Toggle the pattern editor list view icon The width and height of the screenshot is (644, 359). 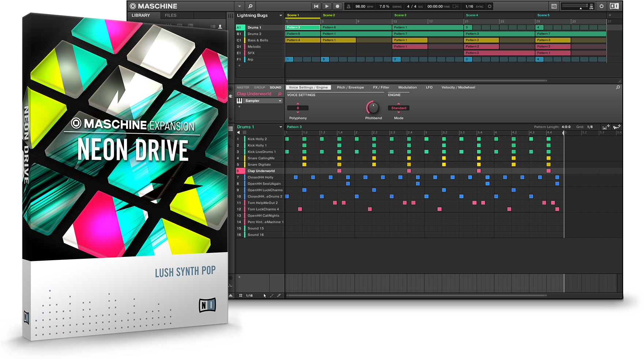tap(231, 128)
